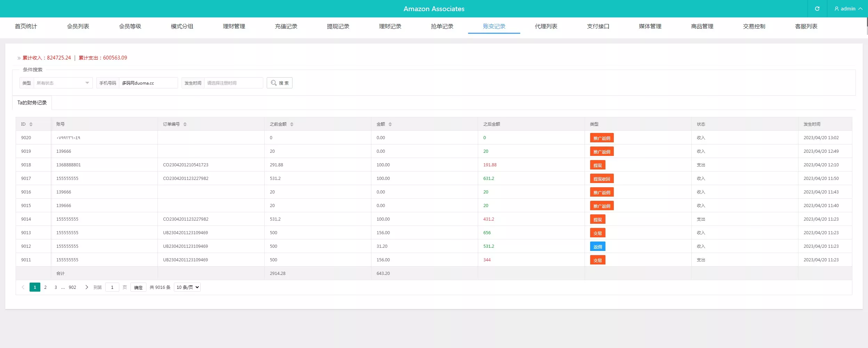Open the 10 条/页 page size selector
The image size is (868, 348).
click(187, 287)
